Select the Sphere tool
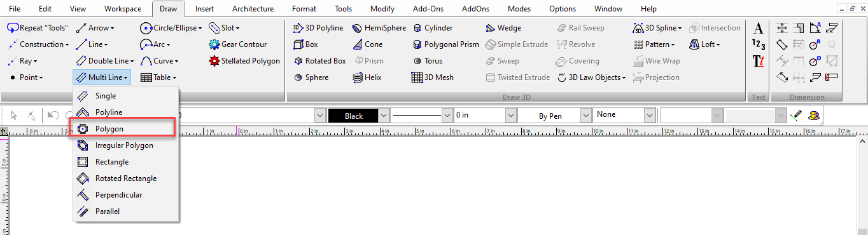 pos(311,77)
